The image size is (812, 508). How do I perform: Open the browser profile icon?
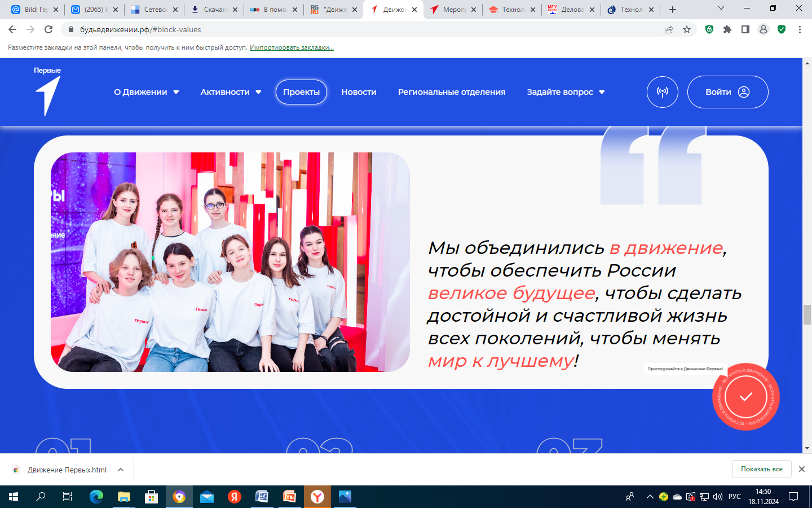pos(764,29)
